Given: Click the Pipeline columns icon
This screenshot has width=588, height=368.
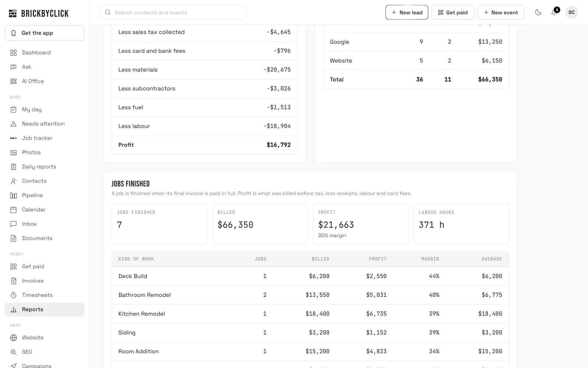Looking at the screenshot, I should coord(14,195).
